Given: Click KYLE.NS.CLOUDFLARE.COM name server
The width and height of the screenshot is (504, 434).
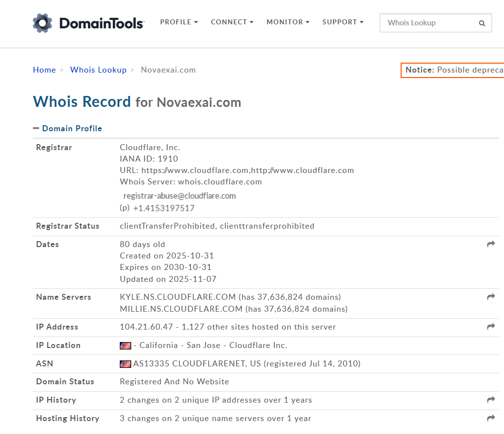Looking at the screenshot, I should click(178, 297).
